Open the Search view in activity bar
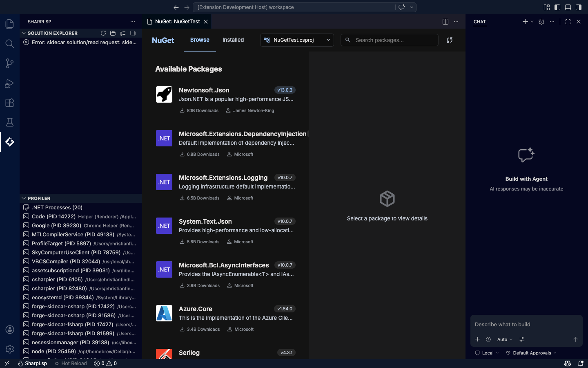The width and height of the screenshot is (588, 368). (10, 44)
